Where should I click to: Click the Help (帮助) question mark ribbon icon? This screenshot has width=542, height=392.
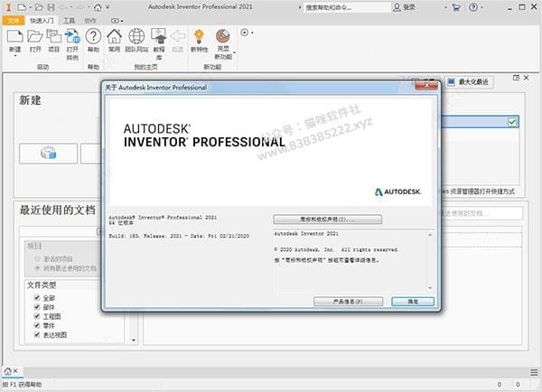tap(93, 36)
